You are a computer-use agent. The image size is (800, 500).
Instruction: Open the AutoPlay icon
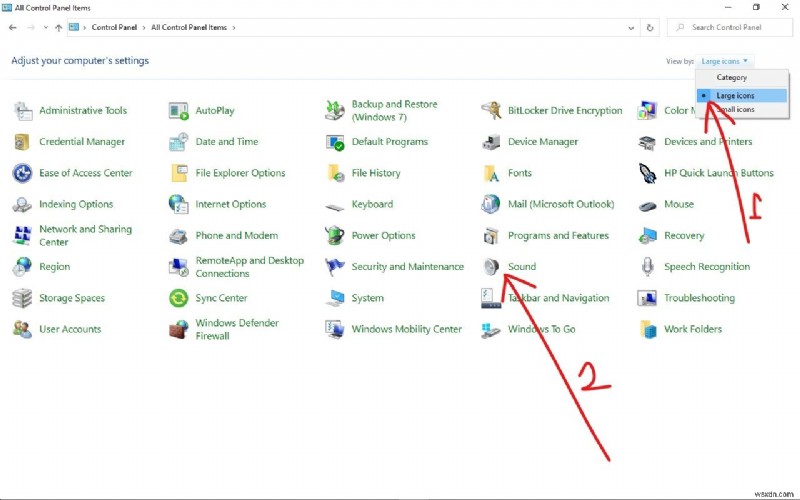(179, 111)
